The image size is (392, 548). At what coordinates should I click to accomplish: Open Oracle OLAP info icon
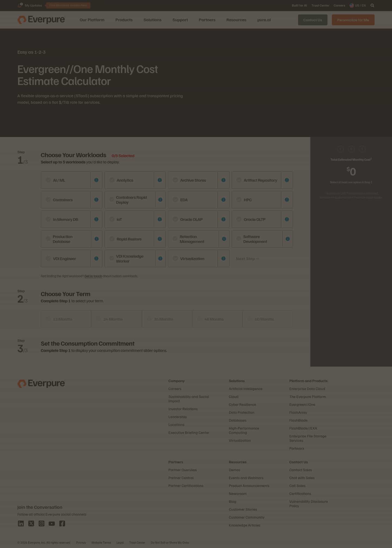pyautogui.click(x=223, y=219)
